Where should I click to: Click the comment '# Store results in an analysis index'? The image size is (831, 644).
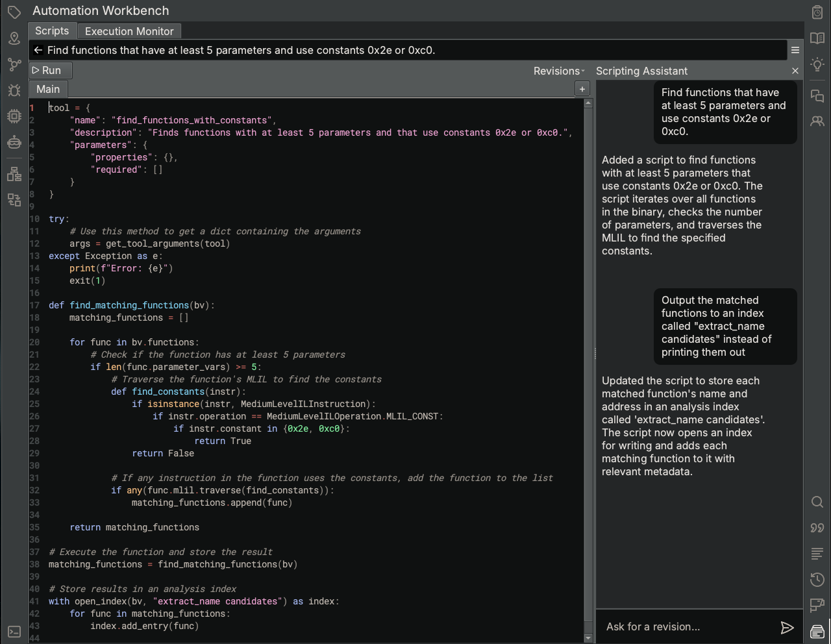pyautogui.click(x=143, y=589)
